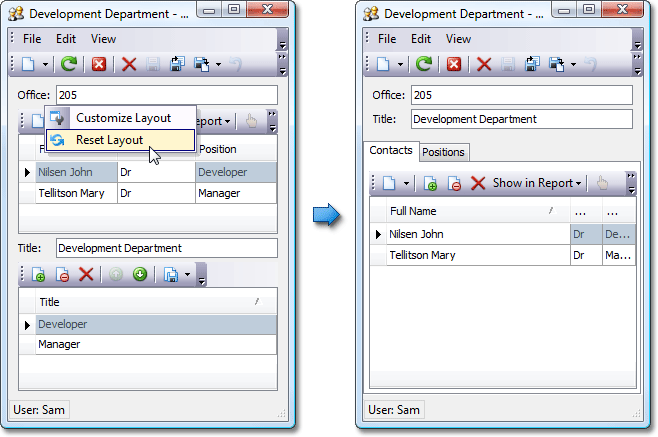Click Title field in left window
The height and width of the screenshot is (437, 658).
(167, 248)
